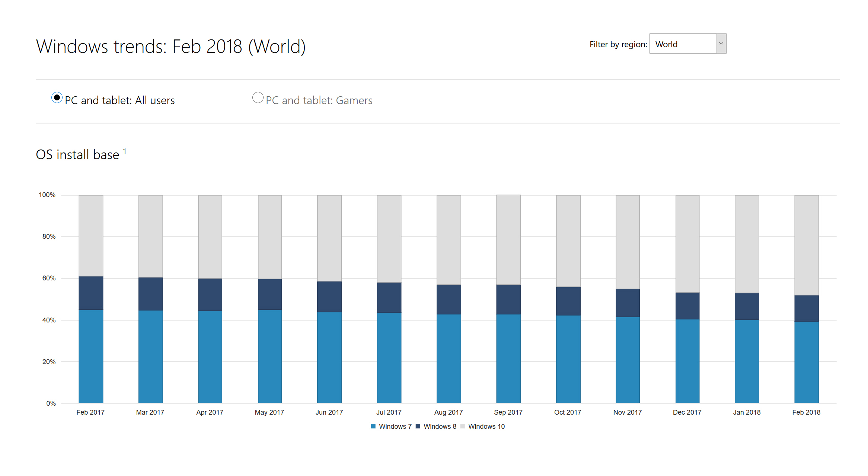Click the Windows 8 segment of Aug 2017 bar
Screen dimensions: 868x476
click(449, 300)
